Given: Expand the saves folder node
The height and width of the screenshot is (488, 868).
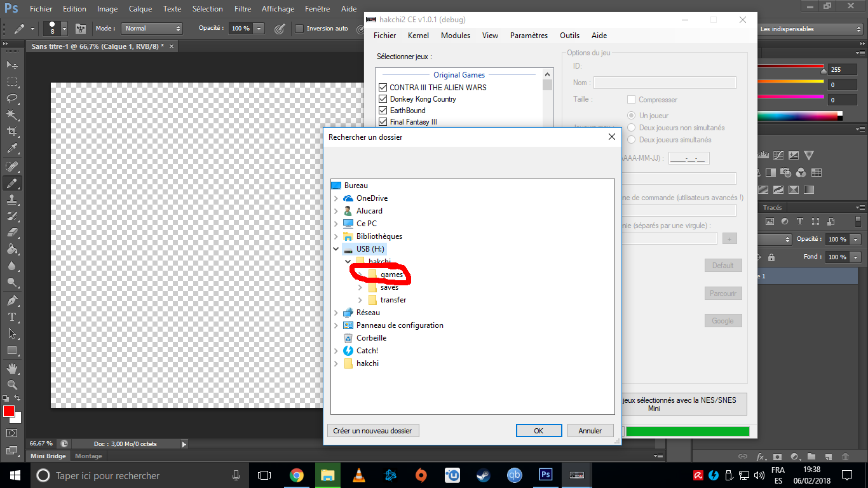Looking at the screenshot, I should (360, 287).
